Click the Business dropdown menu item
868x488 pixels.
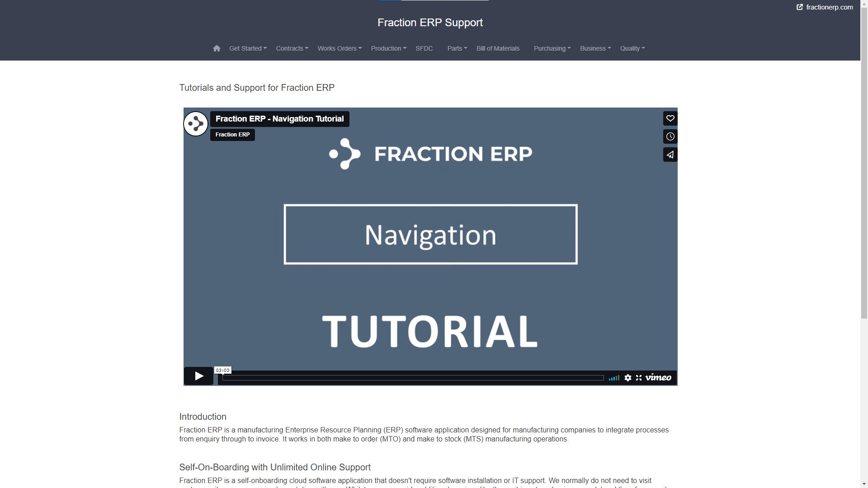595,48
